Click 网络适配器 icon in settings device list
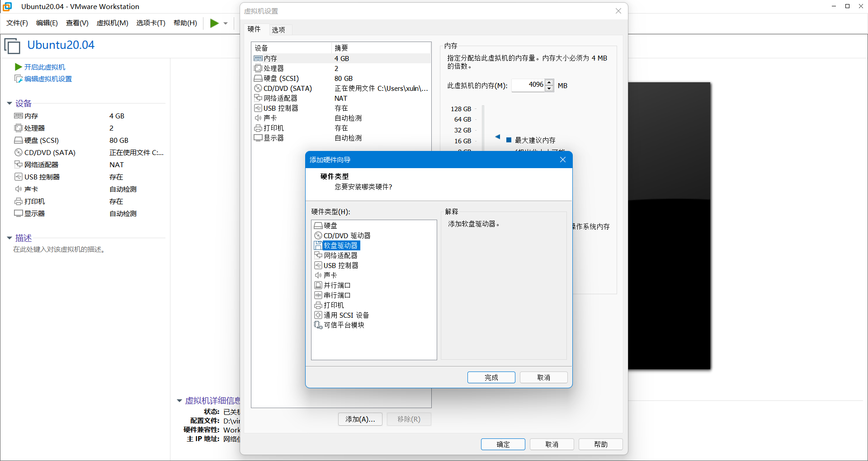This screenshot has height=461, width=868. pos(258,98)
